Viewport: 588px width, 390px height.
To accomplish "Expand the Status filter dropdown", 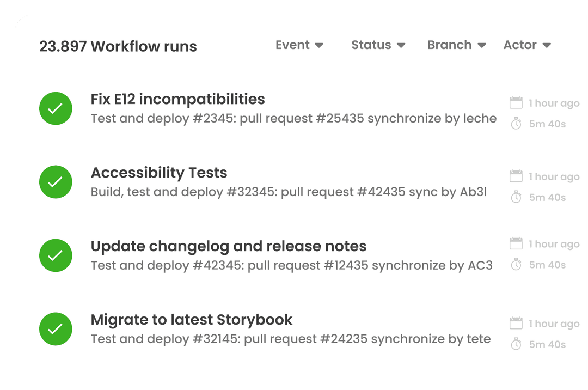I will click(x=378, y=45).
